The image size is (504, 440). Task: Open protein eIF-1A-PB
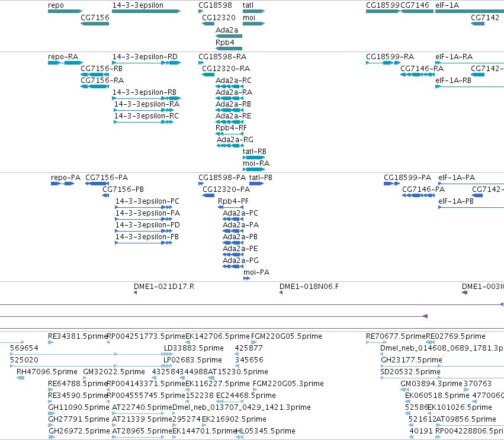coord(471,207)
